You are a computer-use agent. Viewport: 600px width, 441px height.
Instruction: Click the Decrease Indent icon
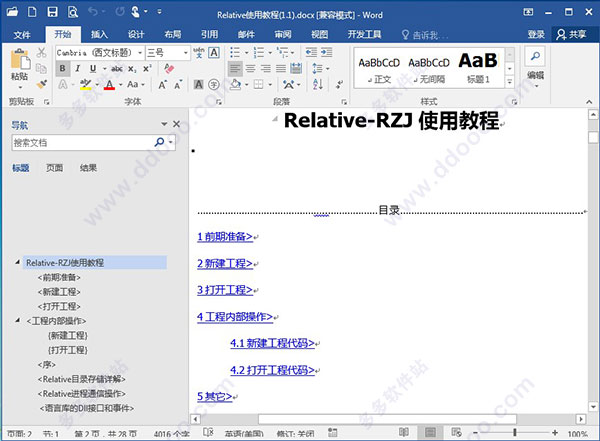click(311, 52)
